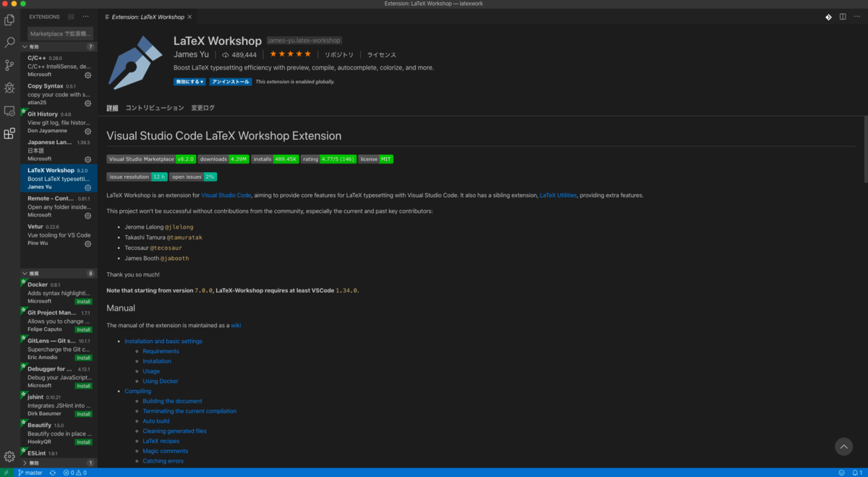Install the GitLens extension

click(84, 358)
